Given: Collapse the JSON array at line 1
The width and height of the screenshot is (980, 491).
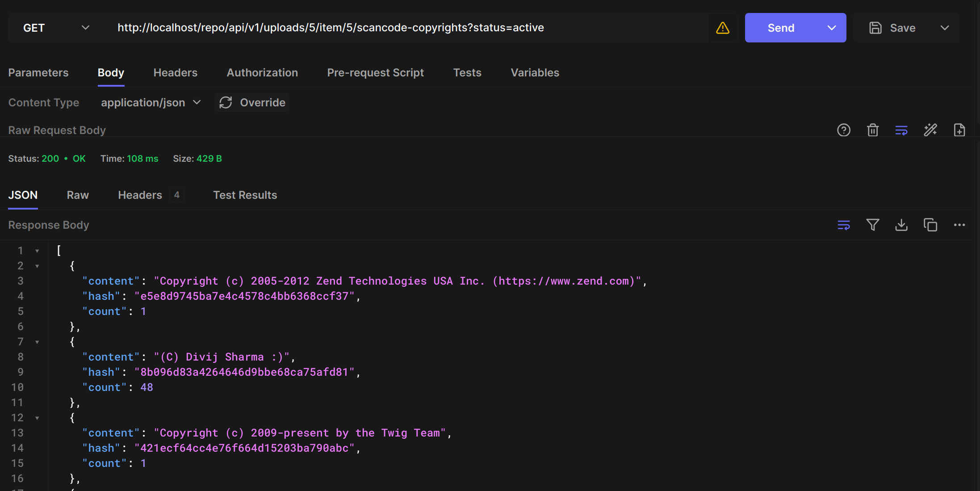Looking at the screenshot, I should click(x=37, y=251).
